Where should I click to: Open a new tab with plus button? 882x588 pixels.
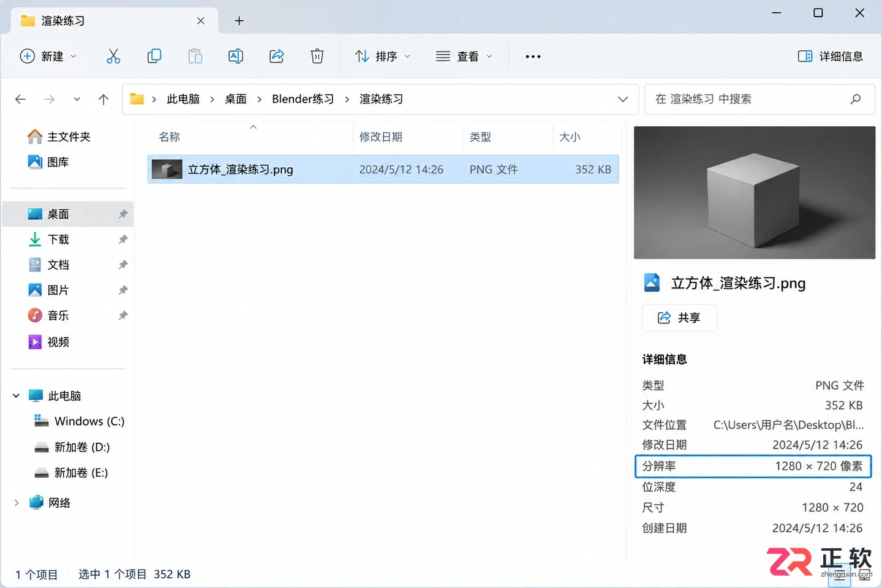point(239,21)
